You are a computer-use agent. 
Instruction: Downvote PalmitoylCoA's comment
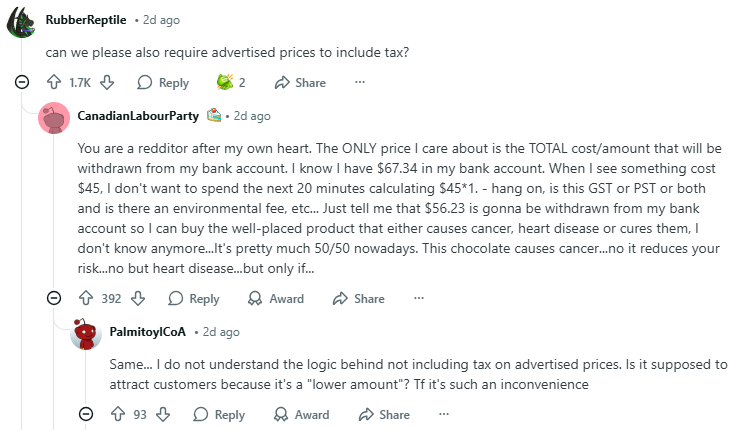pos(165,414)
